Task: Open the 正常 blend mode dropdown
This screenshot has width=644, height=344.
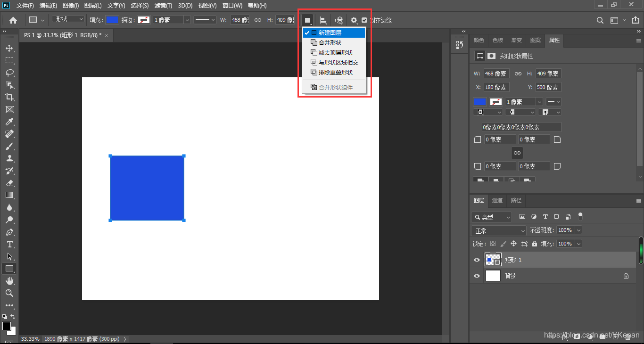Action: tap(499, 231)
